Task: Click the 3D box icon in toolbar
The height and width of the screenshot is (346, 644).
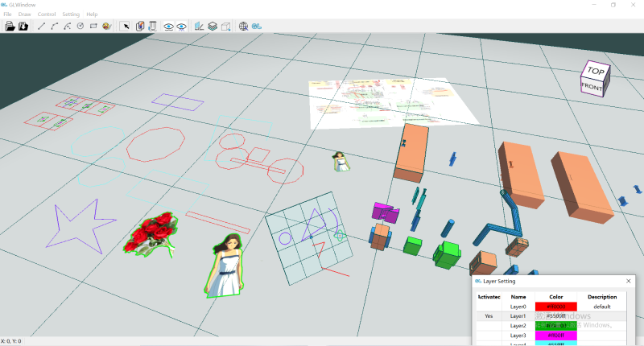Action: point(225,26)
